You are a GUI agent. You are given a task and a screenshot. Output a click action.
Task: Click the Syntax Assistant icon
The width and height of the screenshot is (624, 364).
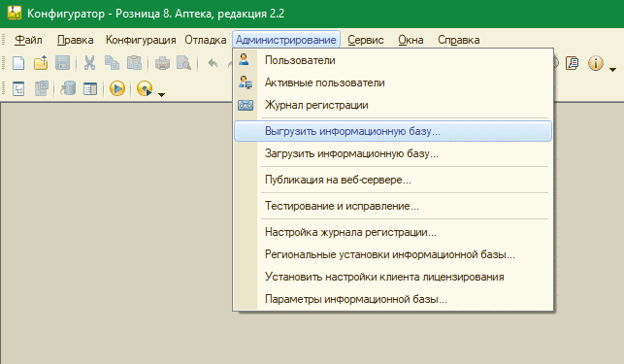[573, 63]
